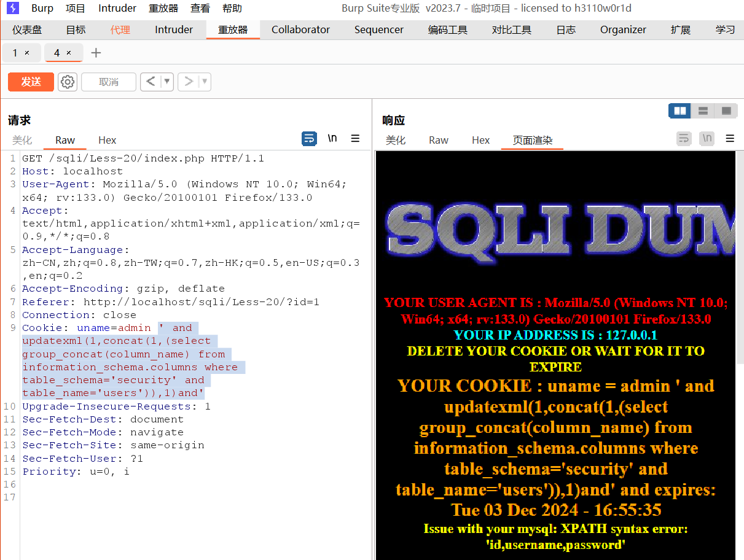The image size is (744, 560).
Task: Click the Cookie header line in request
Action: pyautogui.click(x=133, y=360)
